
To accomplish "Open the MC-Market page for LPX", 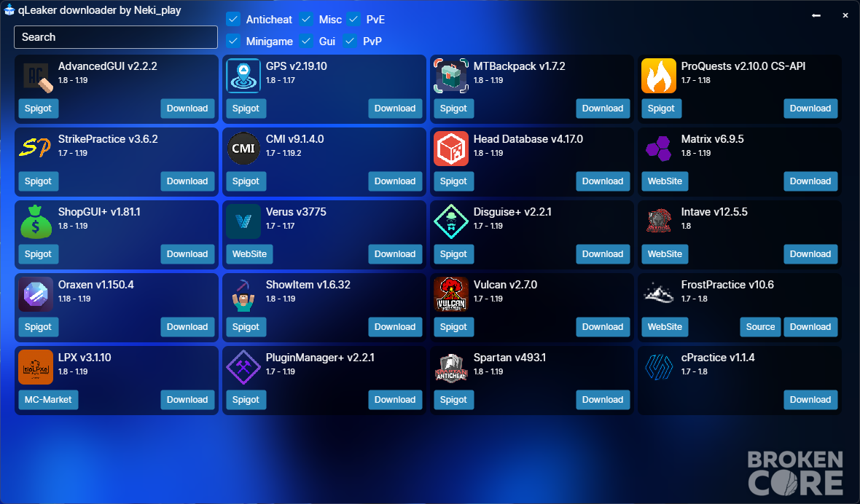I will [48, 400].
